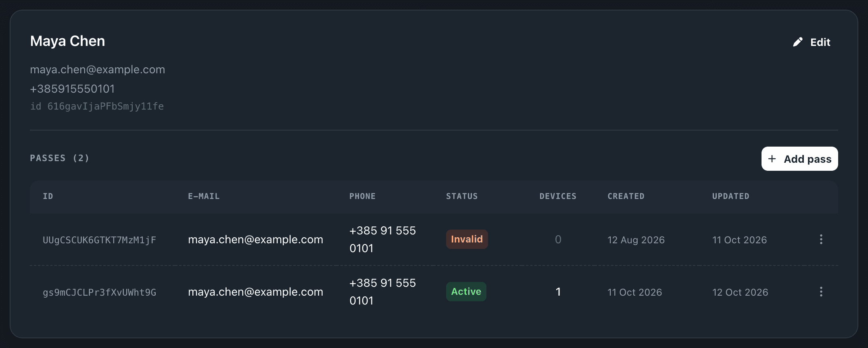Image resolution: width=868 pixels, height=348 pixels.
Task: Click the email in the Active pass row
Action: pyautogui.click(x=255, y=292)
